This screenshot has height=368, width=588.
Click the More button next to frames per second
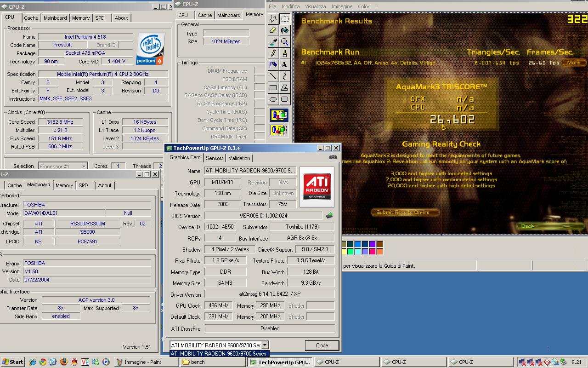coord(573,63)
